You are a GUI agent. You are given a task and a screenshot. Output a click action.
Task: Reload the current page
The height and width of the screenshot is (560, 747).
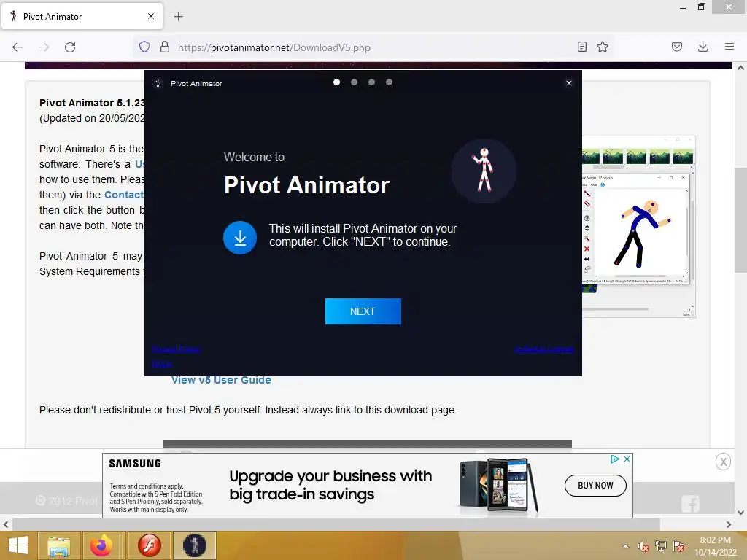point(70,47)
